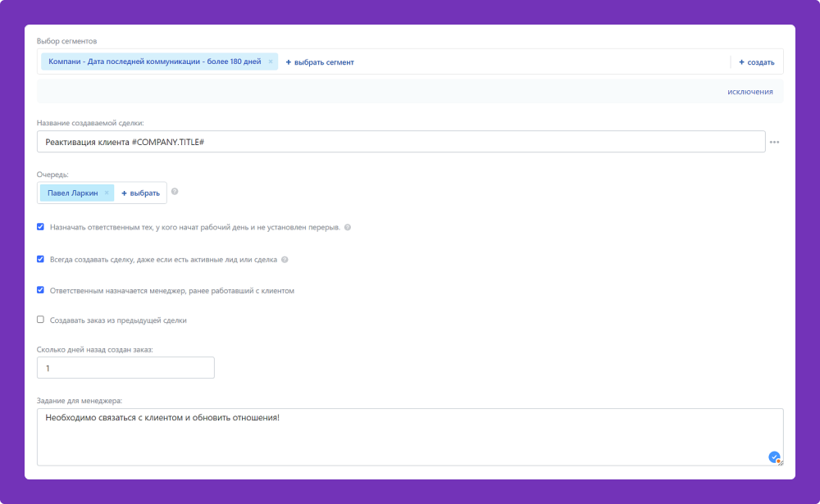Click '+ выбрать сегмент' link
The height and width of the screenshot is (504, 820).
pos(320,62)
